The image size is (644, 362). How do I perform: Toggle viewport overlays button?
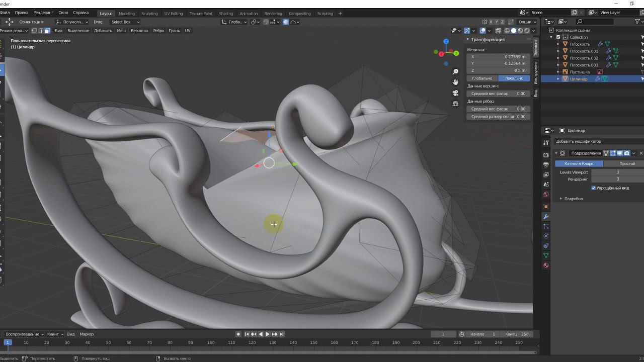(482, 31)
